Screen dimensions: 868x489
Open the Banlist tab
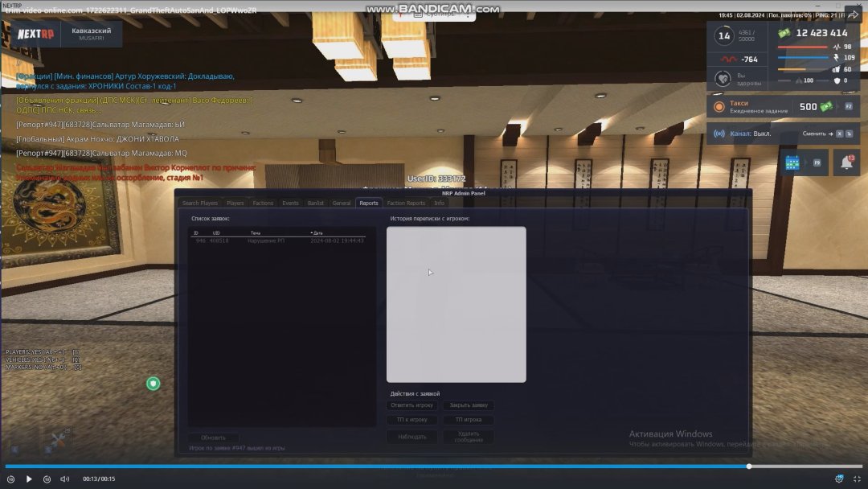click(316, 203)
